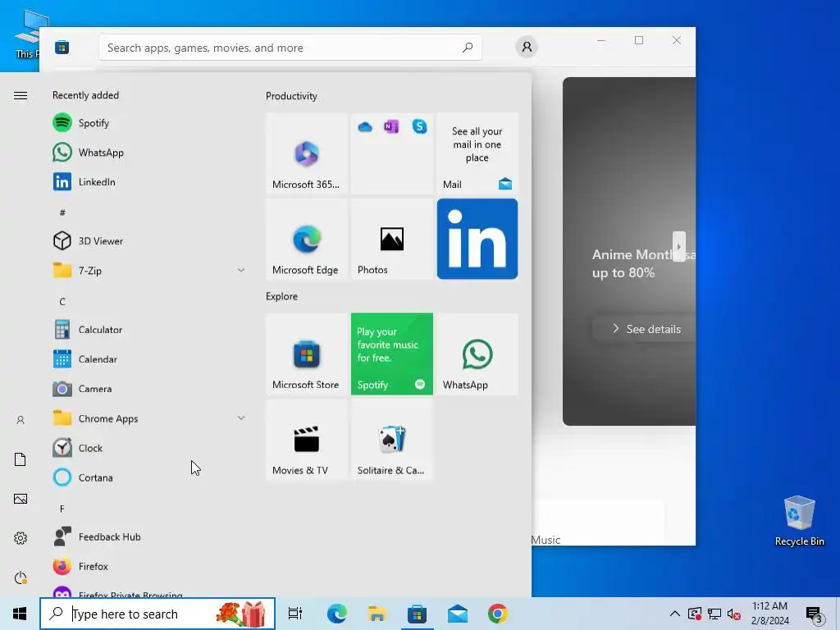Open the user account icon in Start sidebar
Viewport: 840px width, 630px height.
point(21,420)
